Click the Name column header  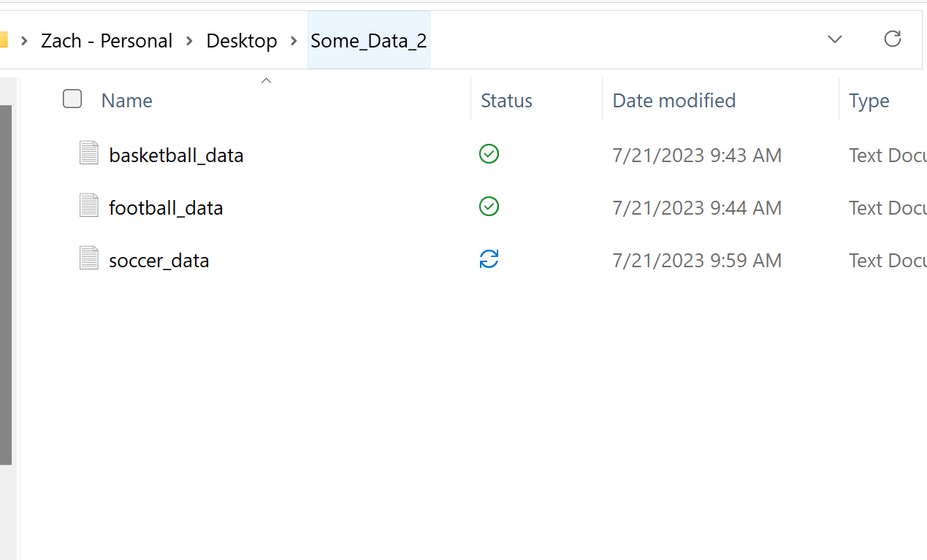[126, 100]
